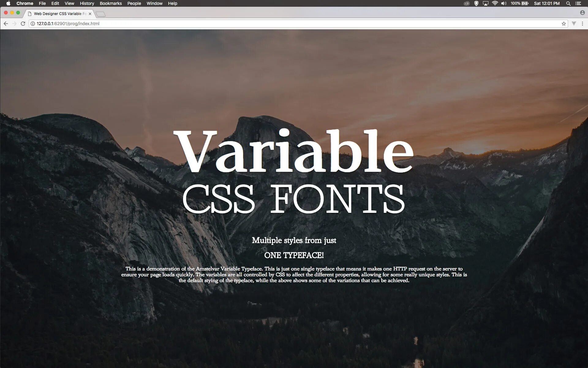Reload the current page

23,23
